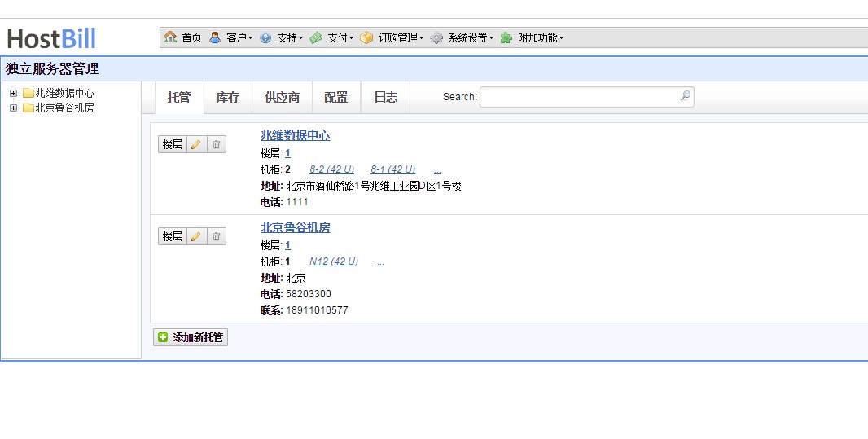
Task: Open the 支付 dropdown menu
Action: click(340, 37)
